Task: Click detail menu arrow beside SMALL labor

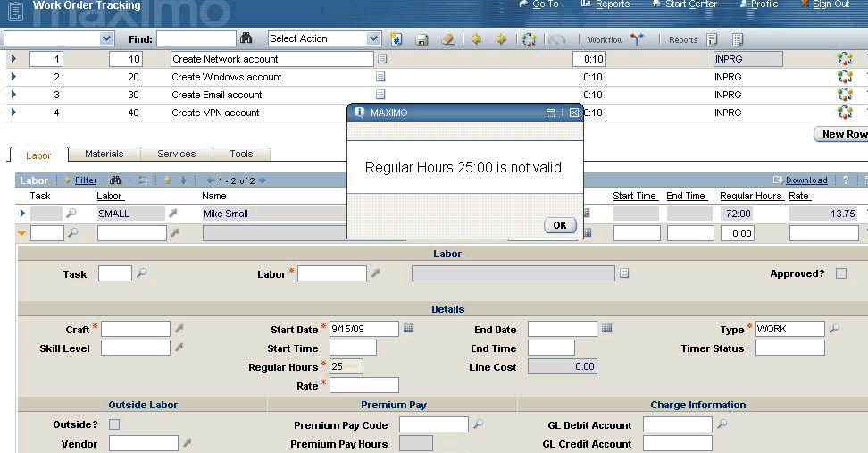Action: (x=173, y=214)
